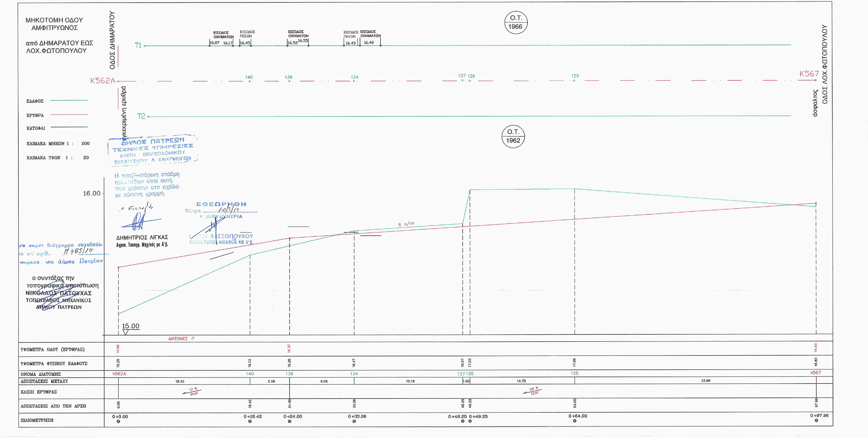
Task: Click the T1 line start label
Action: click(138, 45)
